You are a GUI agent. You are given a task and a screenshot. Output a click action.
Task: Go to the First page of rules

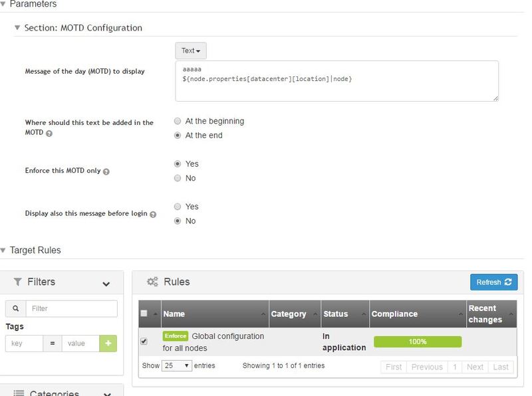394,367
